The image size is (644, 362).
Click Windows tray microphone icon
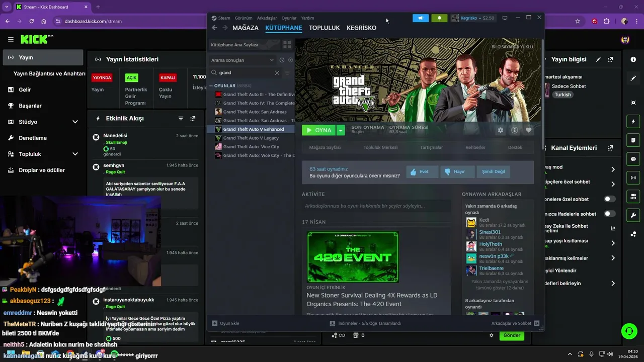(x=591, y=354)
